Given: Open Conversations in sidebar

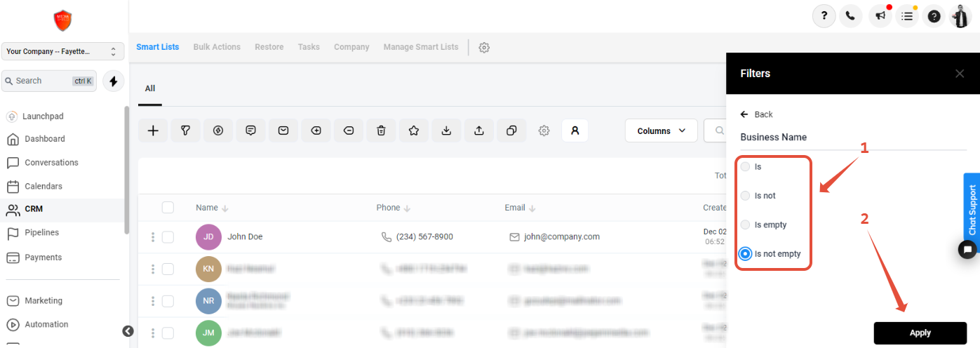Looking at the screenshot, I should coord(51,163).
